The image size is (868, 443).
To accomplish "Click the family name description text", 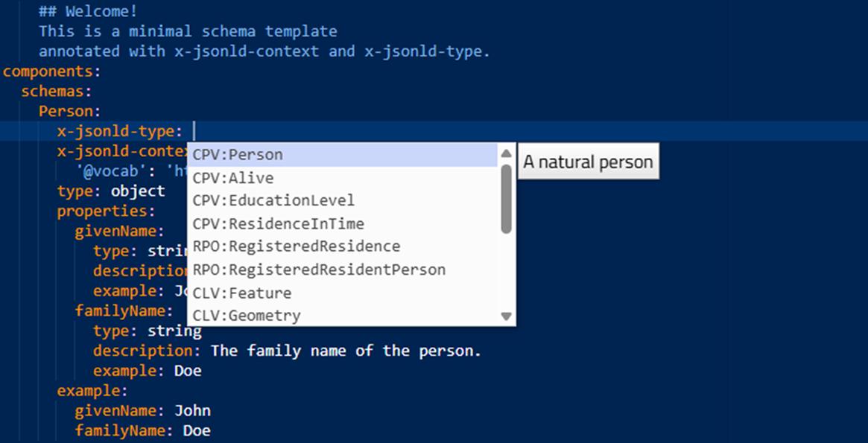I will [346, 351].
